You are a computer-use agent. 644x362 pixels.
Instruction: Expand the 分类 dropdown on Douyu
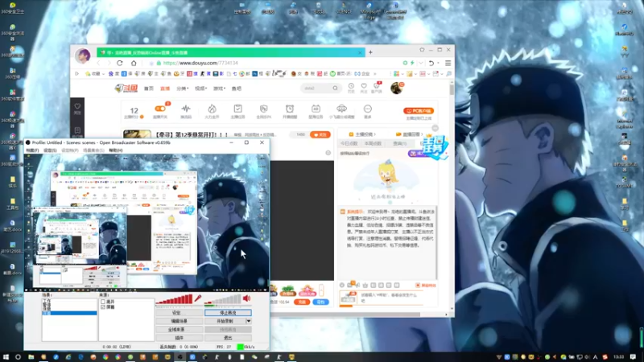183,88
